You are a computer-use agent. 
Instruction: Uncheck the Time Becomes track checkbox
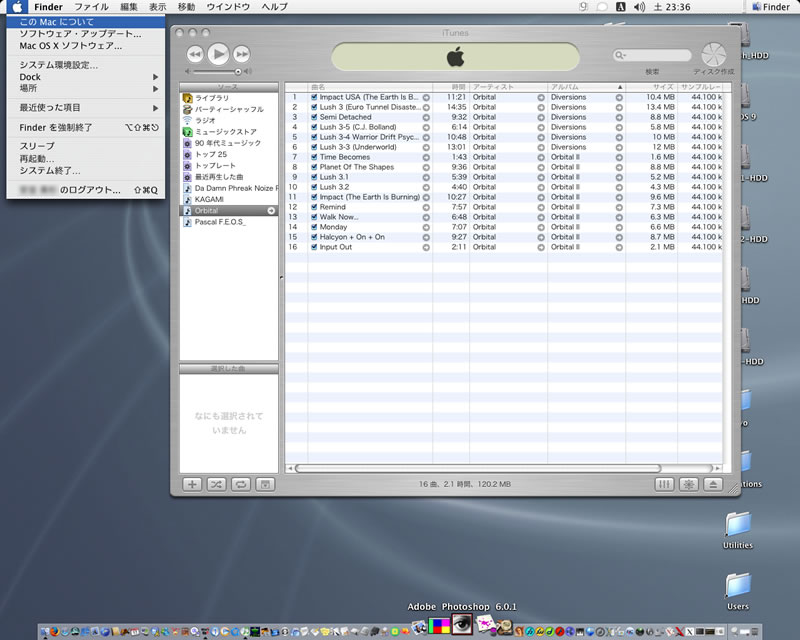click(314, 157)
